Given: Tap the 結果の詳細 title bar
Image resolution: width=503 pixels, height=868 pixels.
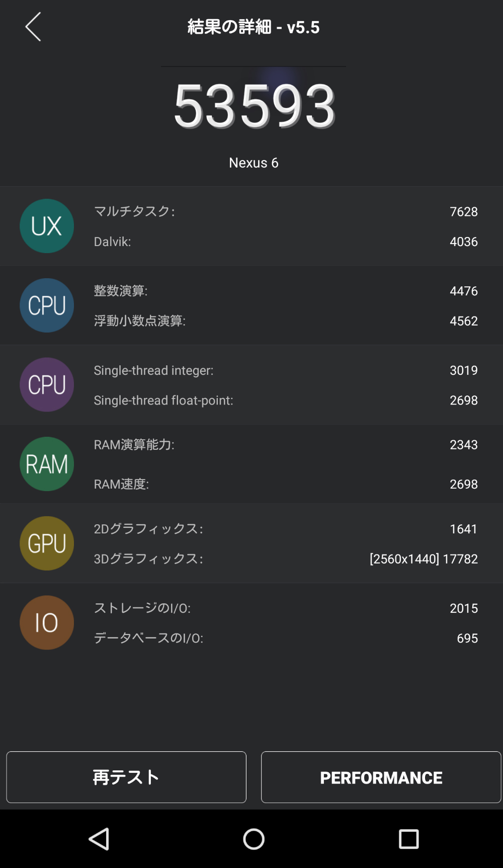Looking at the screenshot, I should (x=254, y=27).
